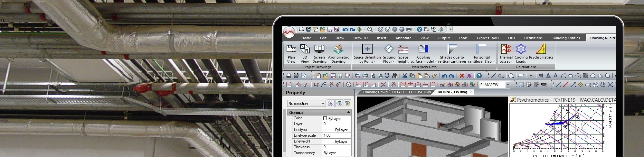This screenshot has width=644, height=157.
Task: Select the Rectangle drawing tool
Action: point(521,76)
